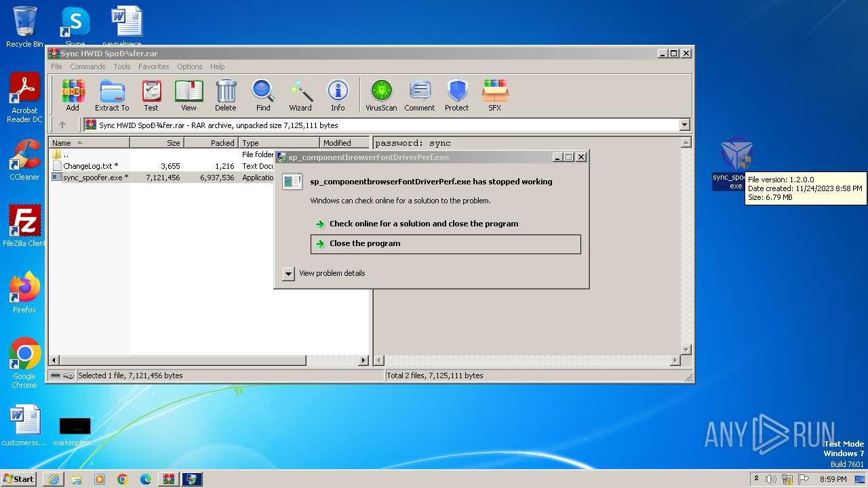Switch to crashed program taskbar button
868x488 pixels.
191,479
